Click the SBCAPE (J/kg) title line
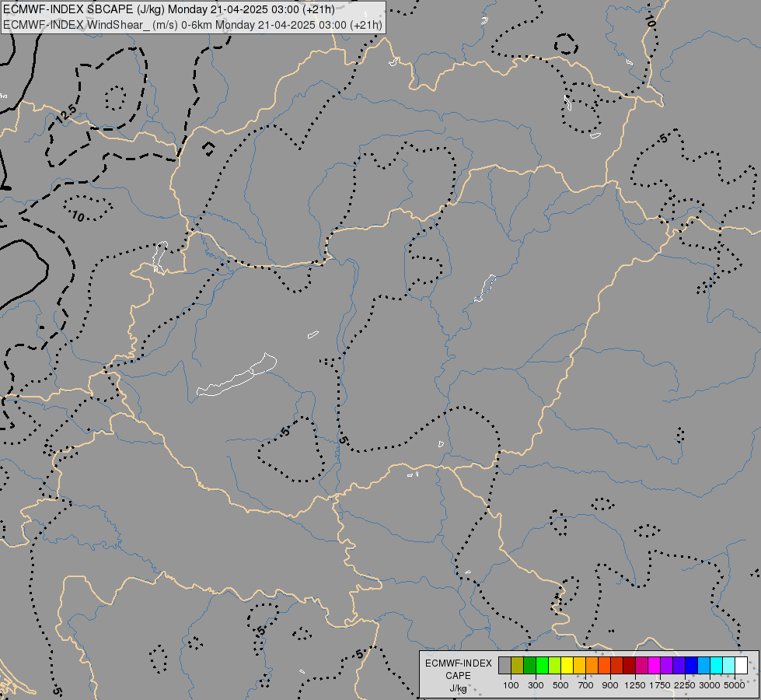Viewport: 761px width, 700px height. 169,9
